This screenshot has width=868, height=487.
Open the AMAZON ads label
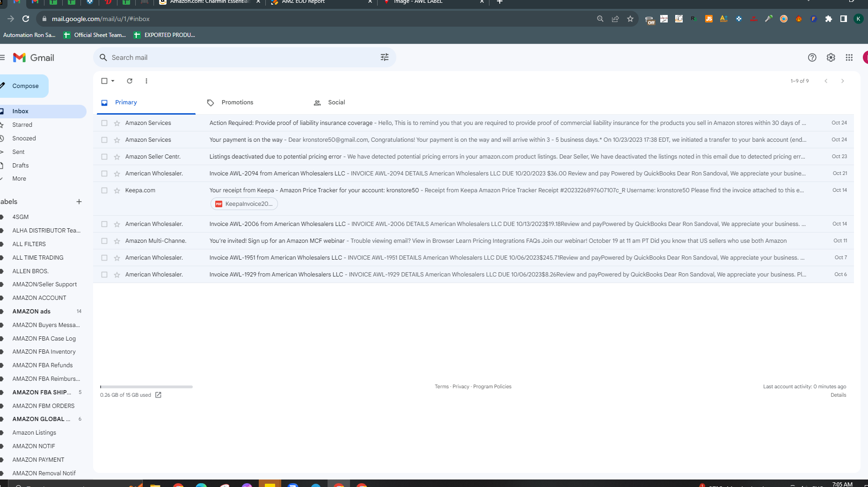(31, 312)
